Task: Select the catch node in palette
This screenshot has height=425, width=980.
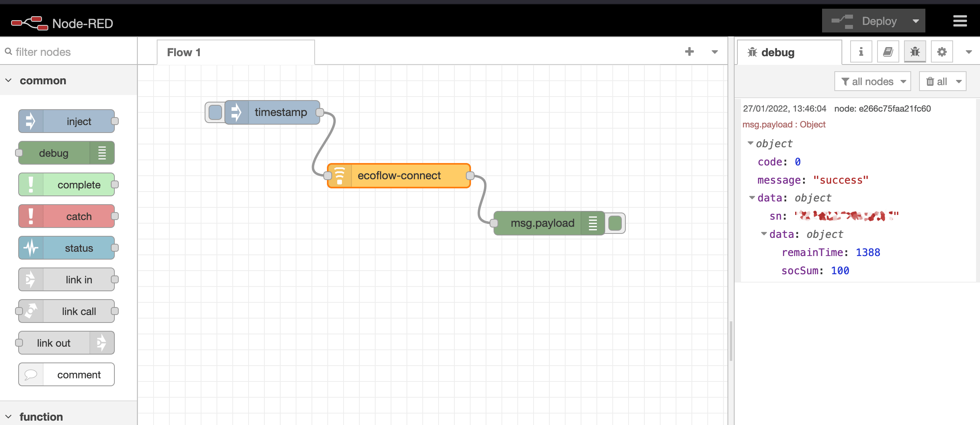Action: click(x=66, y=216)
